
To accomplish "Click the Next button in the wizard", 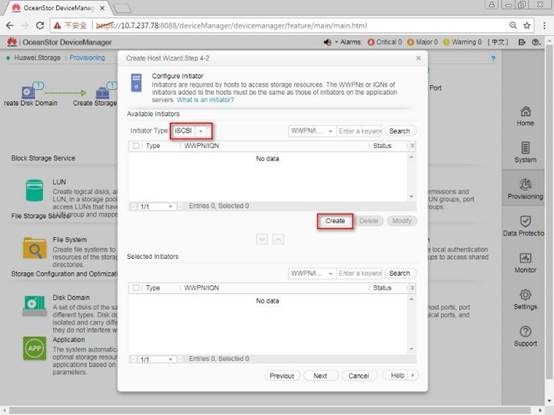I will pos(320,376).
